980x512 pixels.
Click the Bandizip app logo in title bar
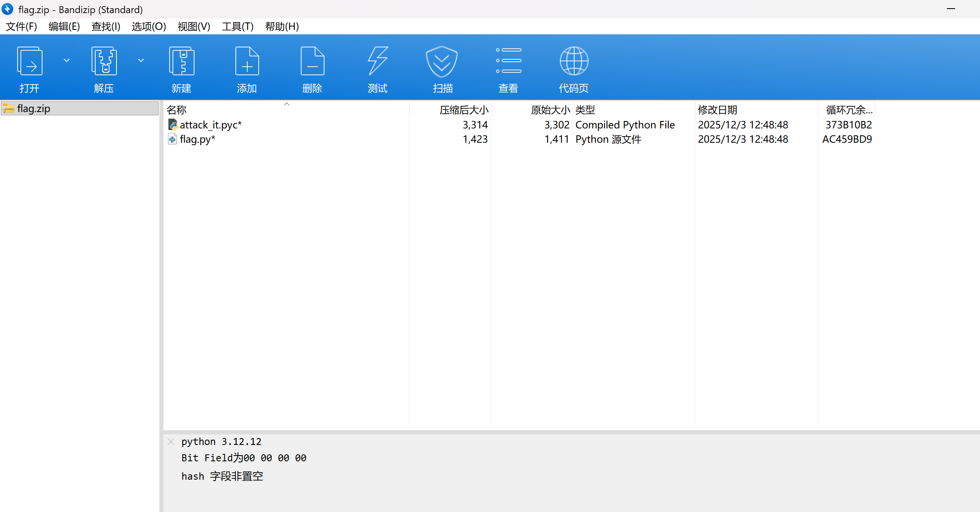[8, 9]
